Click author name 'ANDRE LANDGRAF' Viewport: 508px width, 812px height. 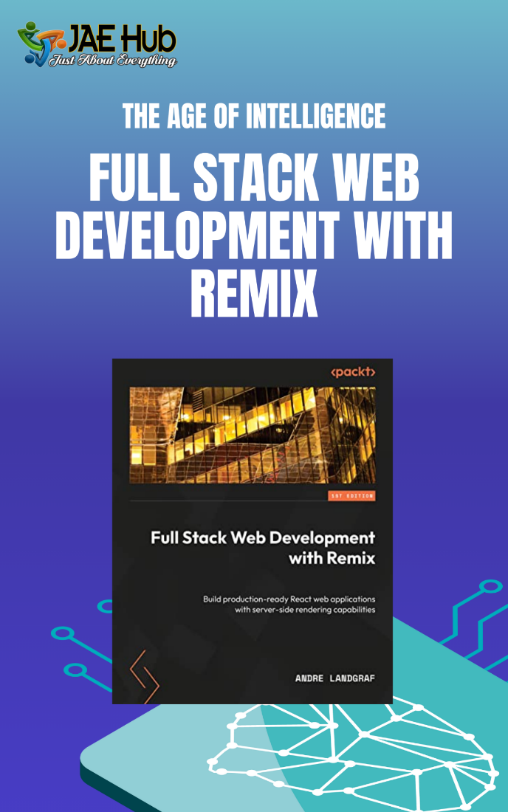[335, 678]
